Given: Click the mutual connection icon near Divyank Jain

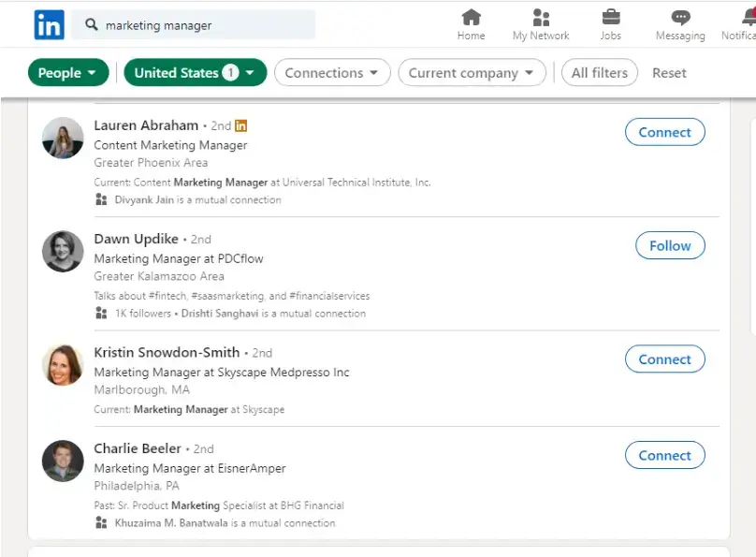Looking at the screenshot, I should coord(101,198).
